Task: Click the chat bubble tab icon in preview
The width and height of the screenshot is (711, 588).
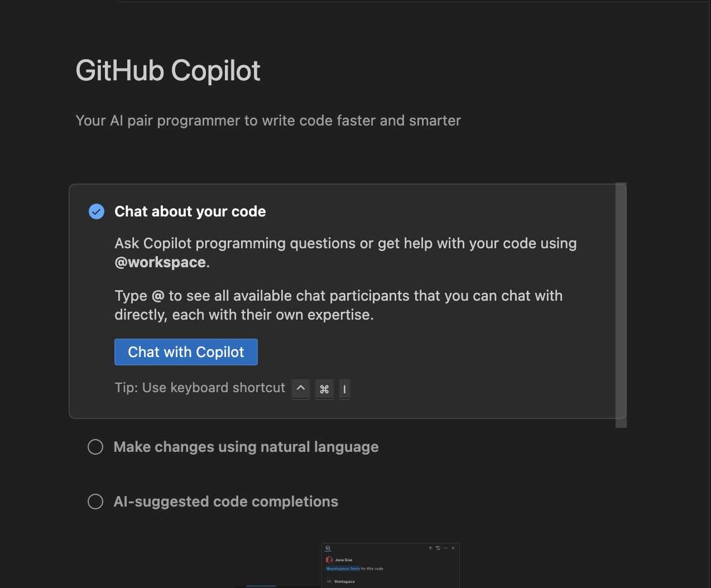Action: (328, 548)
